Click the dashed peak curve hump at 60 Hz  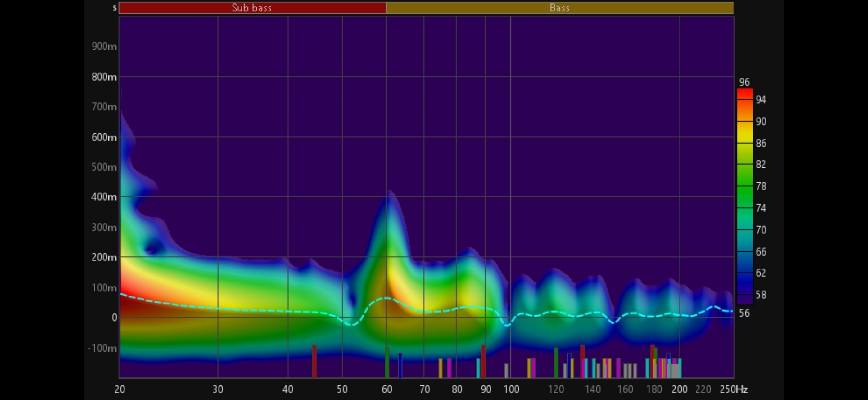386,298
